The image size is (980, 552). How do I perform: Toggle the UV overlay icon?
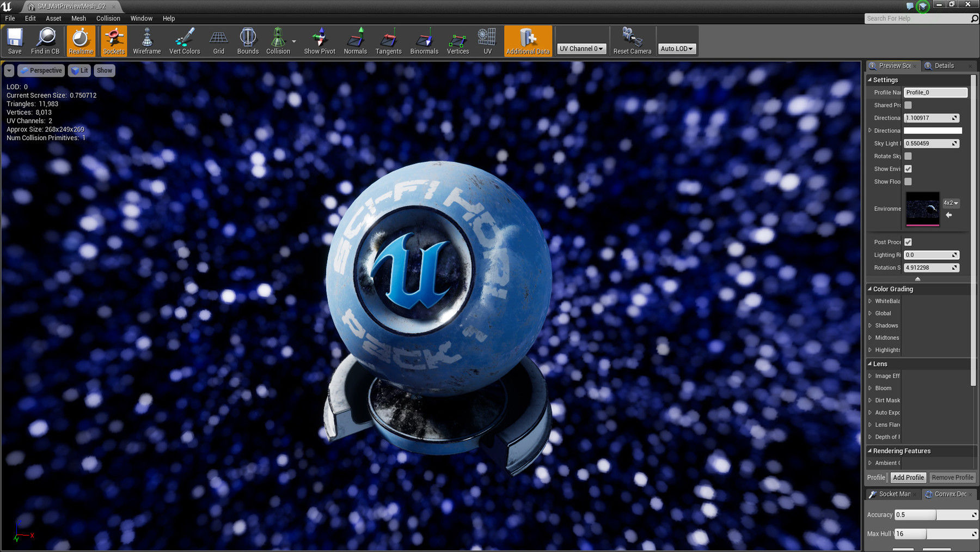tap(487, 41)
